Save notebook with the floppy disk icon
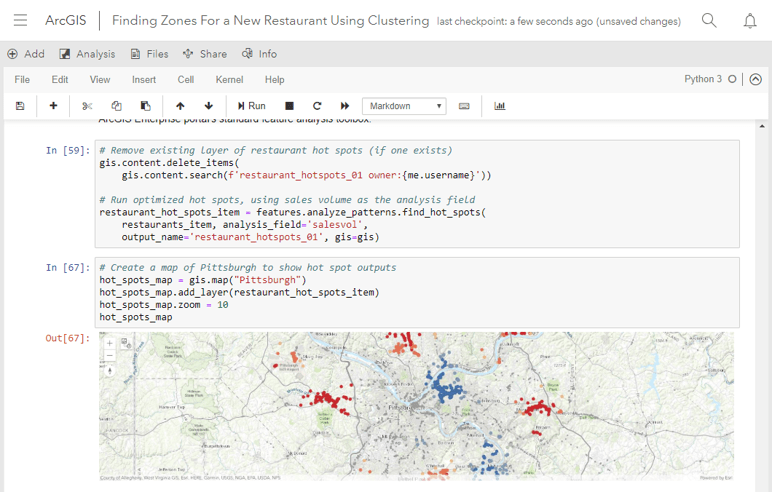 pos(20,106)
